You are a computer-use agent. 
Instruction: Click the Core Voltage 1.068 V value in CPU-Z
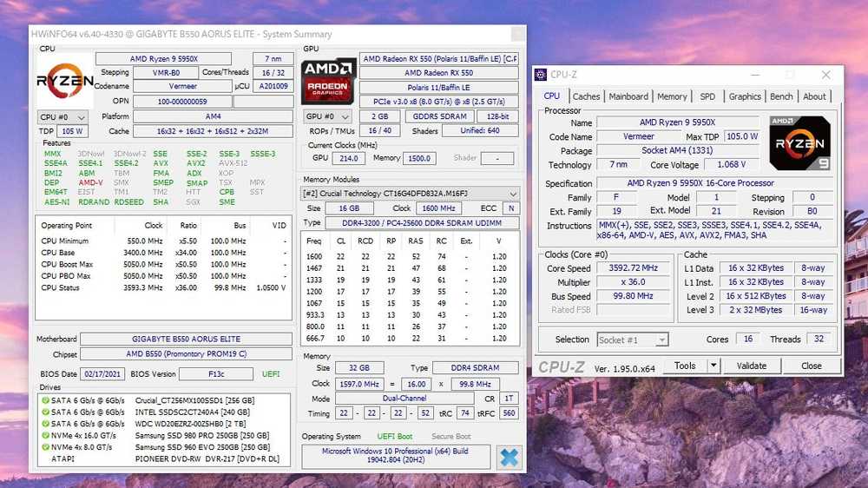[731, 164]
